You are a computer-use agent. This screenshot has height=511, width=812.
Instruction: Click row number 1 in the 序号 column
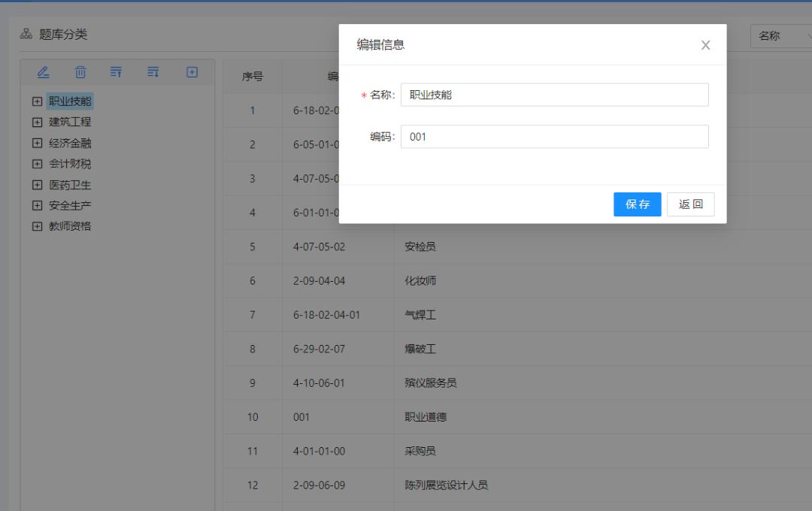point(252,110)
